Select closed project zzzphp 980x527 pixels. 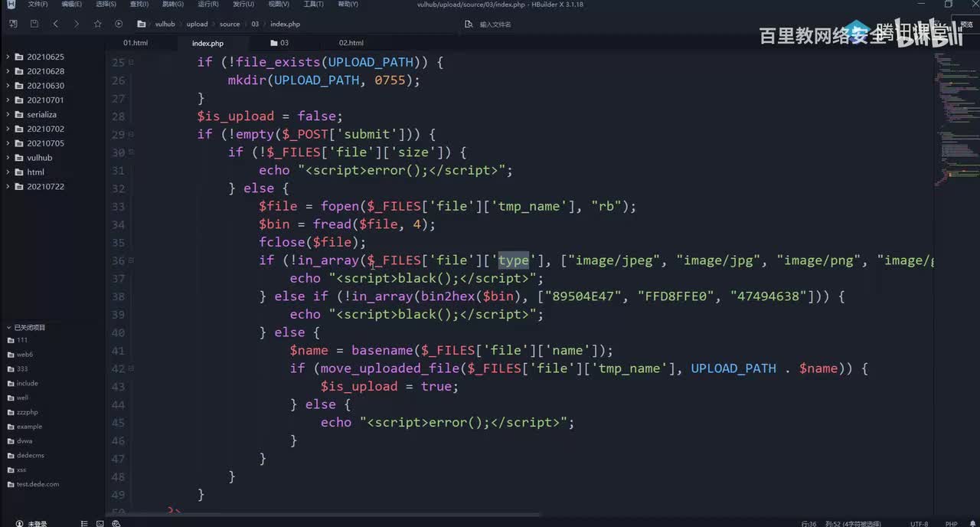click(27, 412)
